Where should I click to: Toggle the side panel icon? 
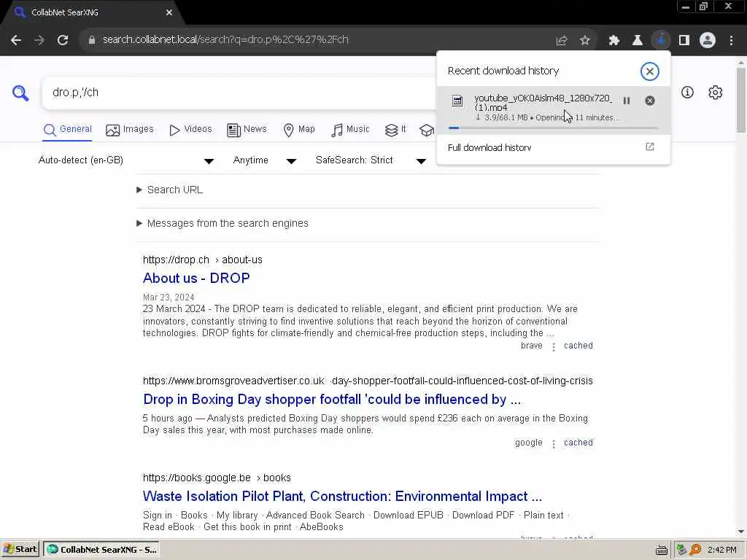(684, 41)
